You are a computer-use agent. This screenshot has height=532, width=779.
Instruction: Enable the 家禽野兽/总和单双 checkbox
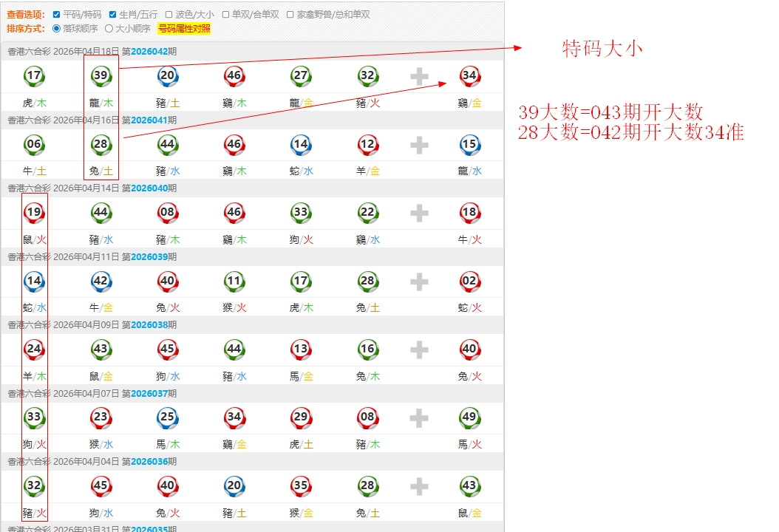pyautogui.click(x=290, y=15)
